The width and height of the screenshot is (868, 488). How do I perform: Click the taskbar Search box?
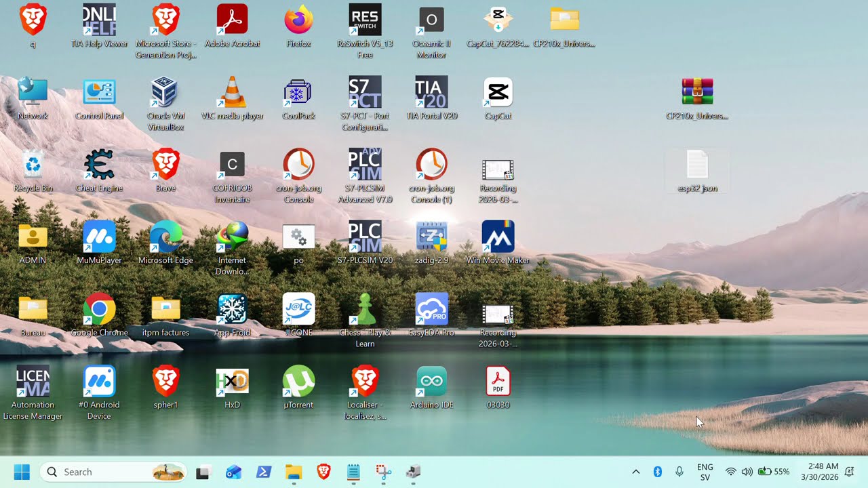(113, 472)
